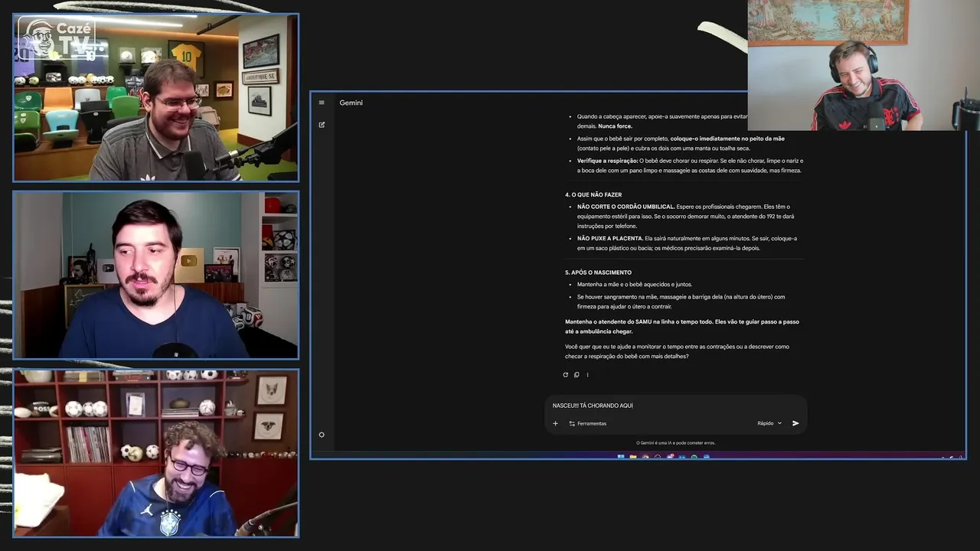Click the bold 'Nunca force.' text
The height and width of the screenshot is (551, 980).
click(x=616, y=126)
